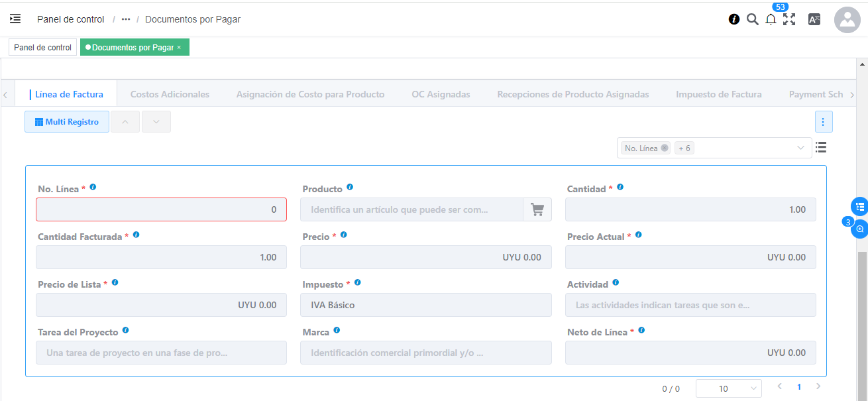Click the Multi Registro button
The image size is (868, 401).
(x=67, y=122)
